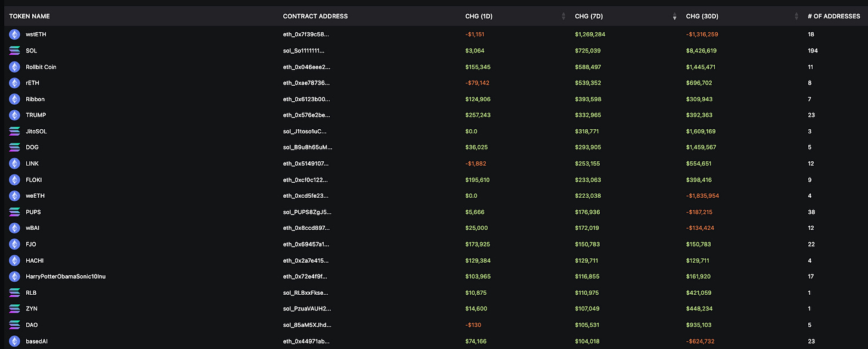Click the -$624,732 thirty-day change value

coord(700,341)
